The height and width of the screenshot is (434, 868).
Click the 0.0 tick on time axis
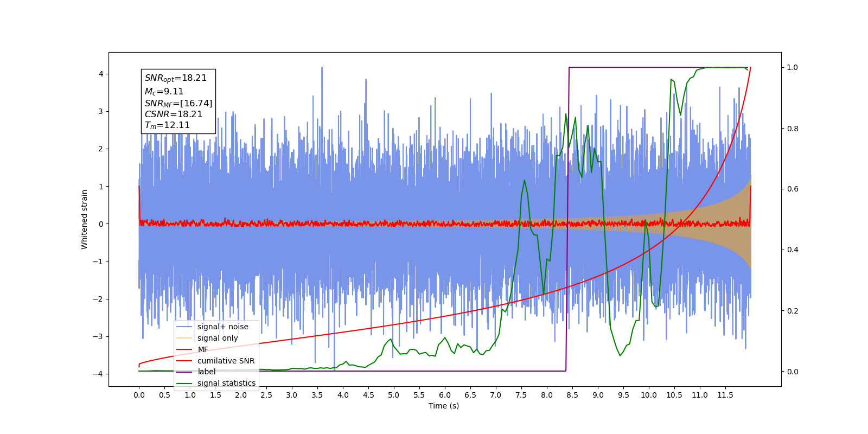coord(139,395)
